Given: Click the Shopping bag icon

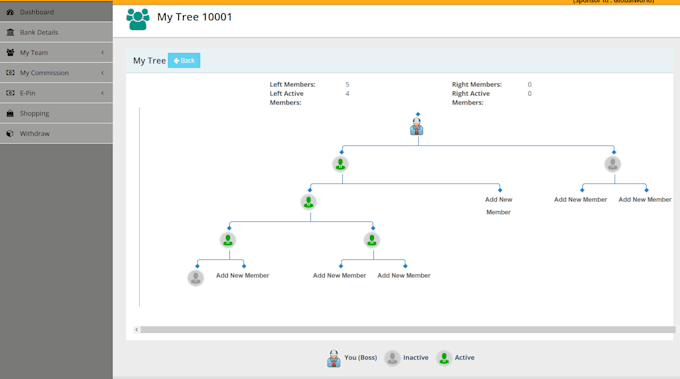Looking at the screenshot, I should pyautogui.click(x=10, y=113).
